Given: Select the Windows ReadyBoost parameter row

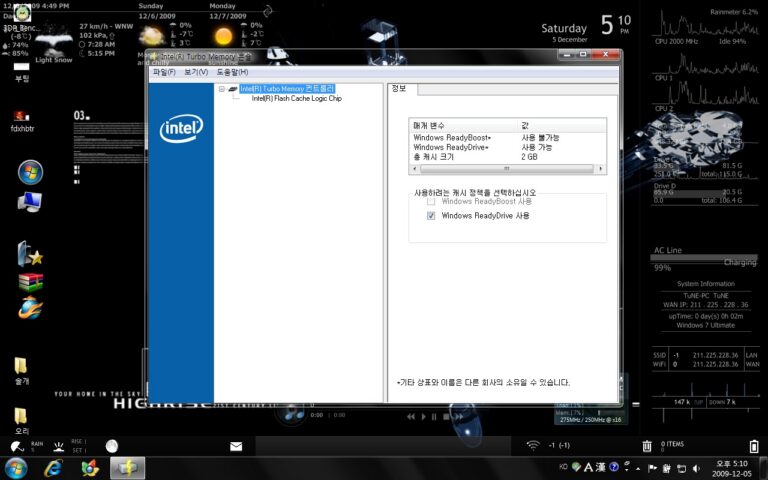Looking at the screenshot, I should tap(507, 138).
